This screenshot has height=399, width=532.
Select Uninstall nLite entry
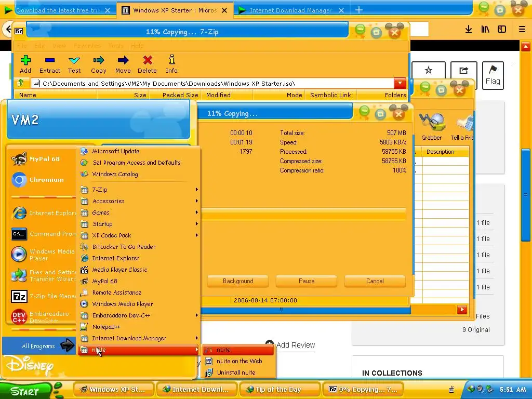click(238, 373)
